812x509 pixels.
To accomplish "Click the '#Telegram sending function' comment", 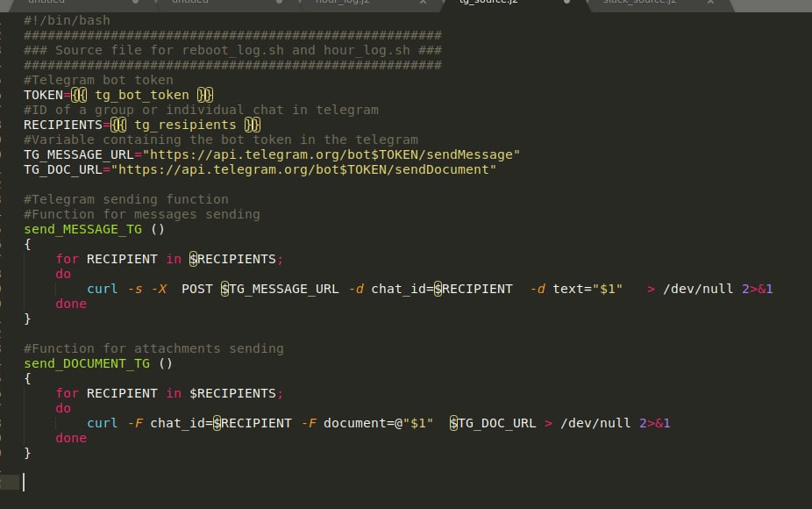I will [126, 199].
